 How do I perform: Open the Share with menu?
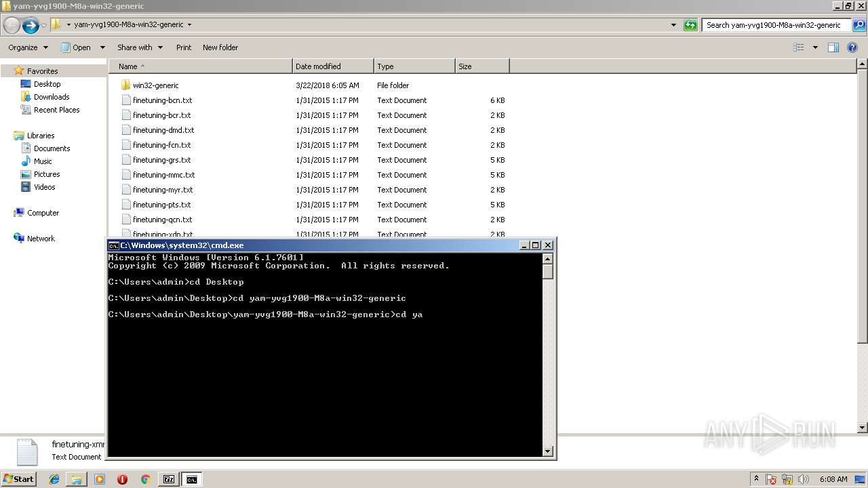(140, 47)
